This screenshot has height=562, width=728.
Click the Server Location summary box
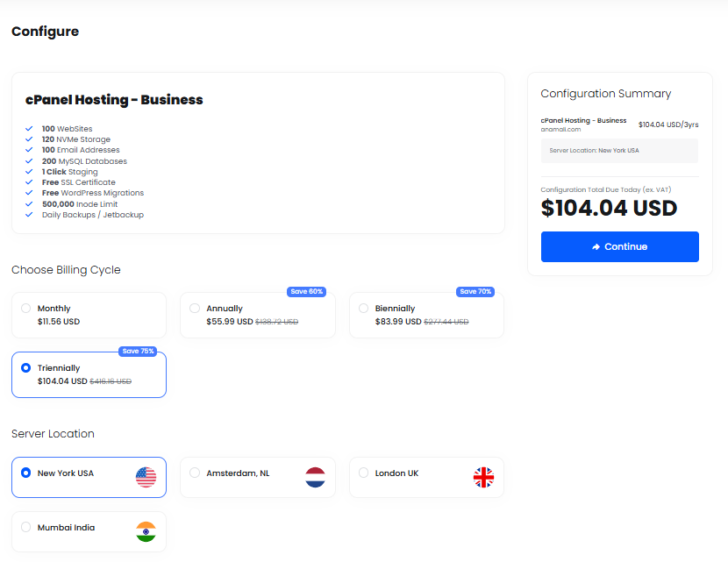[619, 151]
